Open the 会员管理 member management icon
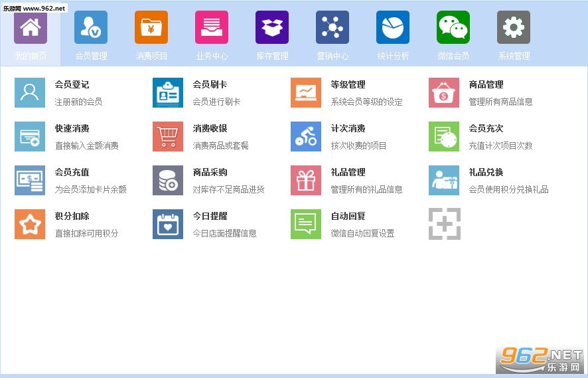588x378 pixels. pos(91,27)
